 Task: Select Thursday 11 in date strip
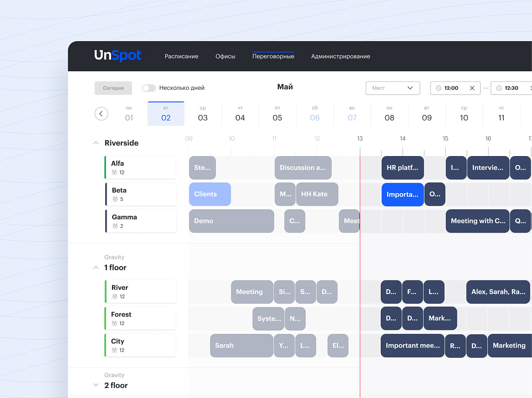[501, 114]
